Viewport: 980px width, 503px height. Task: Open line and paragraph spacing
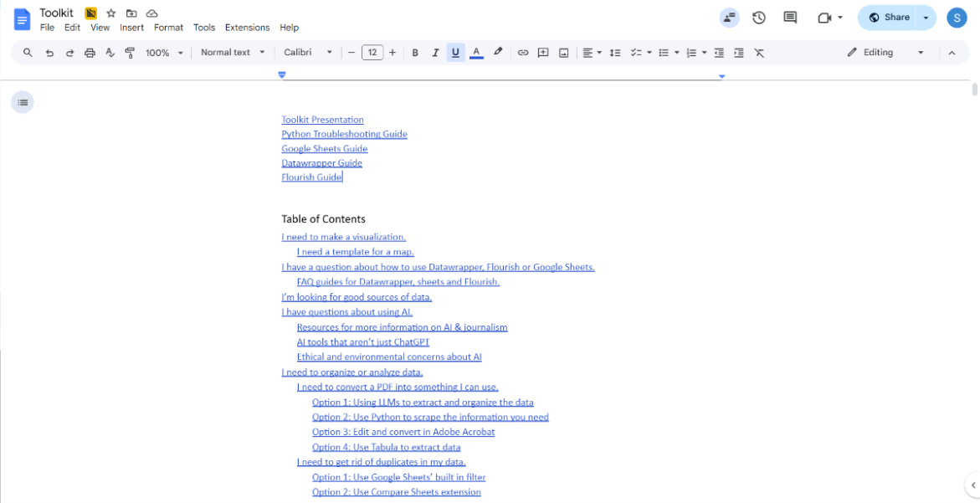coord(615,53)
